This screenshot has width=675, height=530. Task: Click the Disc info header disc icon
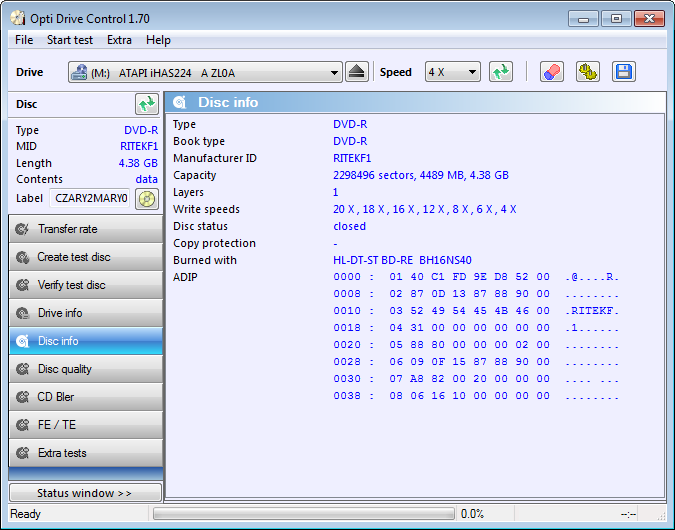(x=180, y=102)
